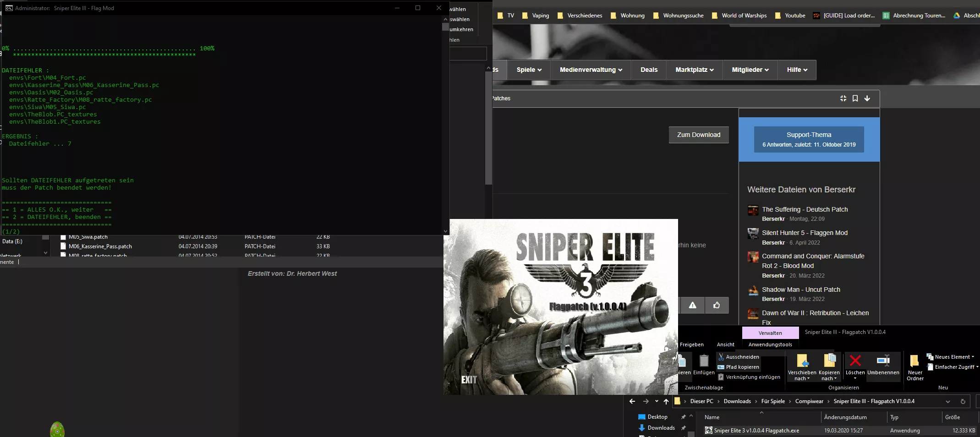The height and width of the screenshot is (437, 980).
Task: Open the Verschiedenes bookmark folder
Action: (580, 16)
